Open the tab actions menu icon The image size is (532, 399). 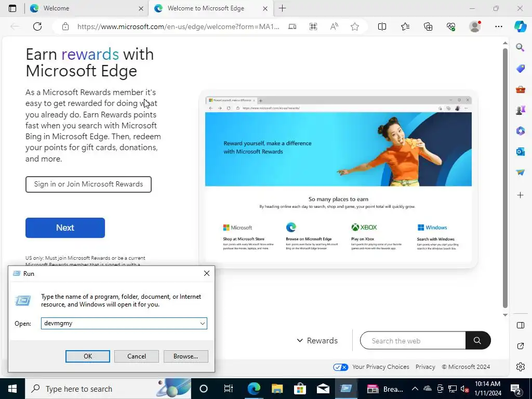(x=12, y=8)
